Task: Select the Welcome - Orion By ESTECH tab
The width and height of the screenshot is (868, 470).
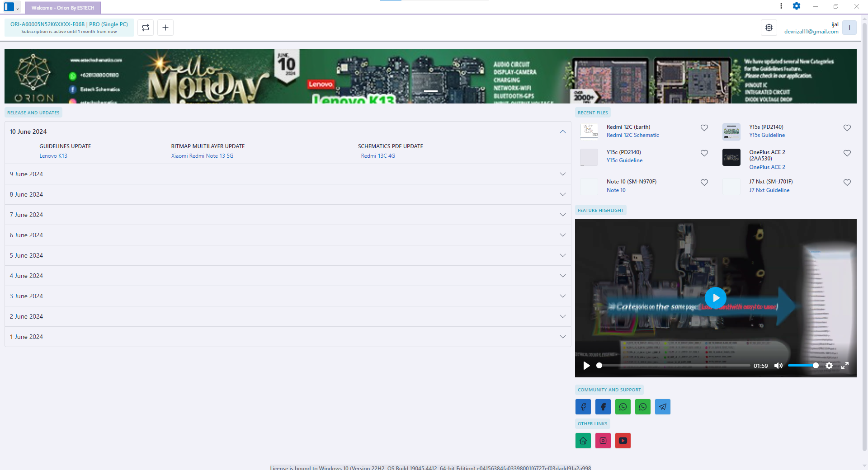Action: coord(63,8)
